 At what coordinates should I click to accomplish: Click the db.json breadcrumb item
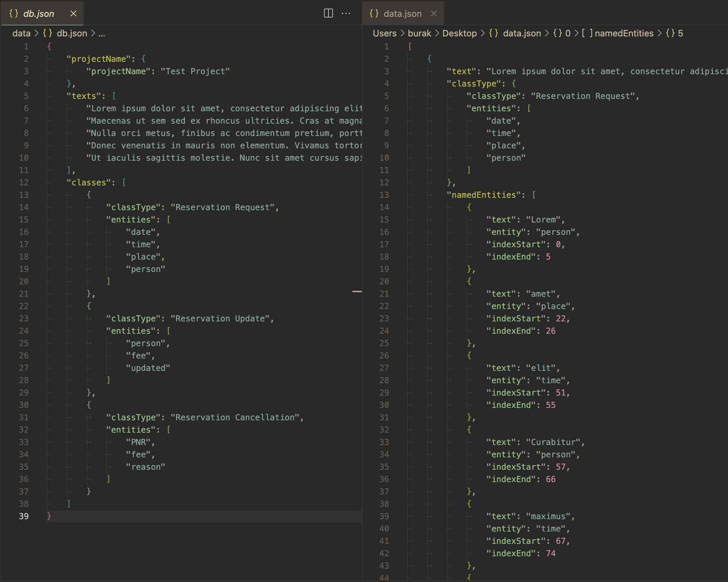click(x=72, y=33)
